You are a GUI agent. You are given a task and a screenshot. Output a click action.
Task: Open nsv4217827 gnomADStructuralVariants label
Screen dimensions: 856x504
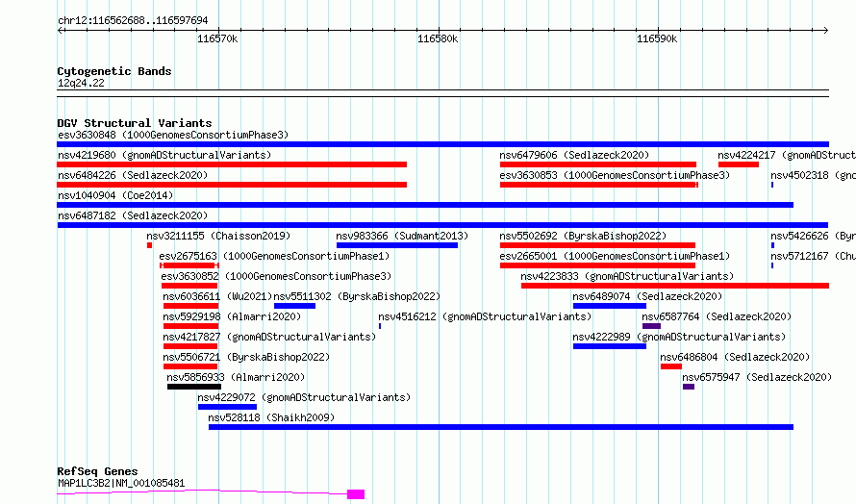(269, 337)
